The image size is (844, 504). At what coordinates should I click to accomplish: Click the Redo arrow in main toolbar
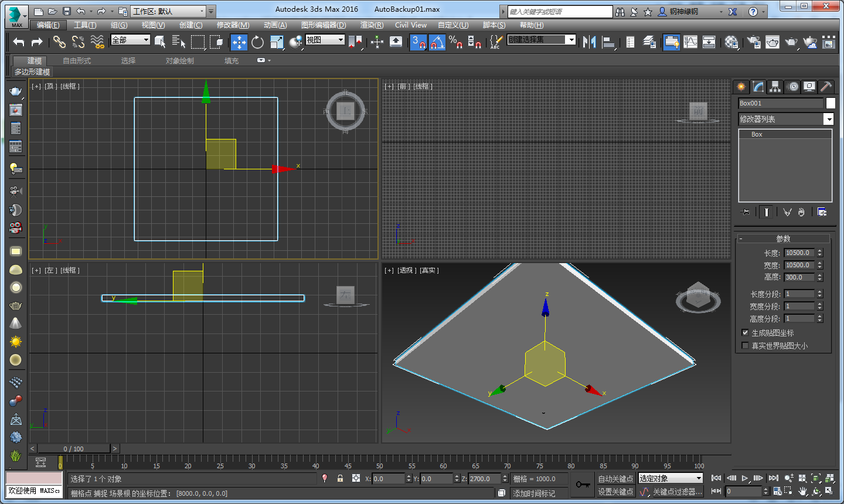tap(37, 42)
